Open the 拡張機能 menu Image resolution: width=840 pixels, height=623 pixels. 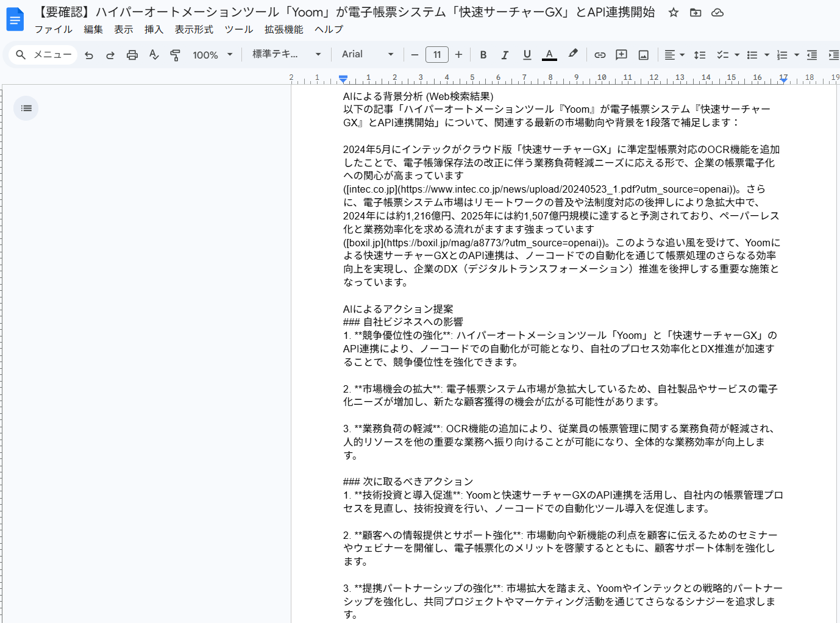pos(284,29)
